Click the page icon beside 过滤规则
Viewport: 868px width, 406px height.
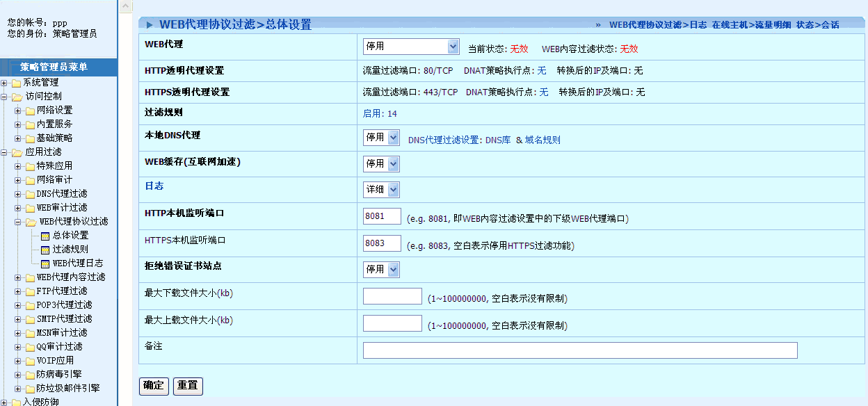[45, 250]
